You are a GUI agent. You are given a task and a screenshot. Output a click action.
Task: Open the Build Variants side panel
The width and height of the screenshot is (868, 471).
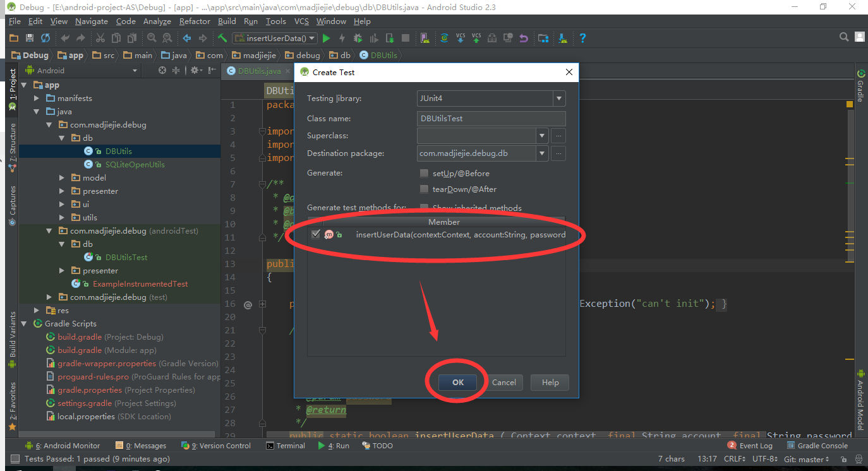pos(12,340)
